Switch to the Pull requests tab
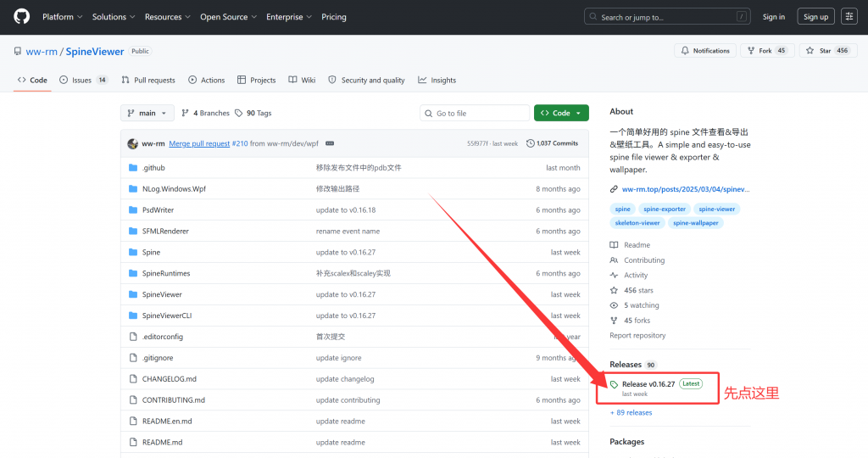The image size is (868, 458). (x=148, y=81)
